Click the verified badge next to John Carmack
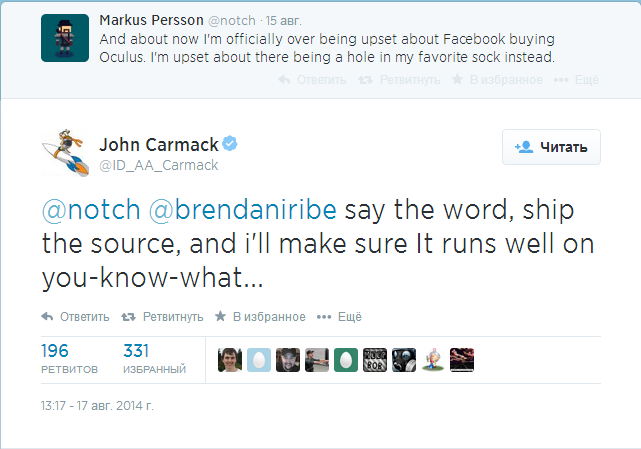This screenshot has width=641, height=449. (230, 143)
